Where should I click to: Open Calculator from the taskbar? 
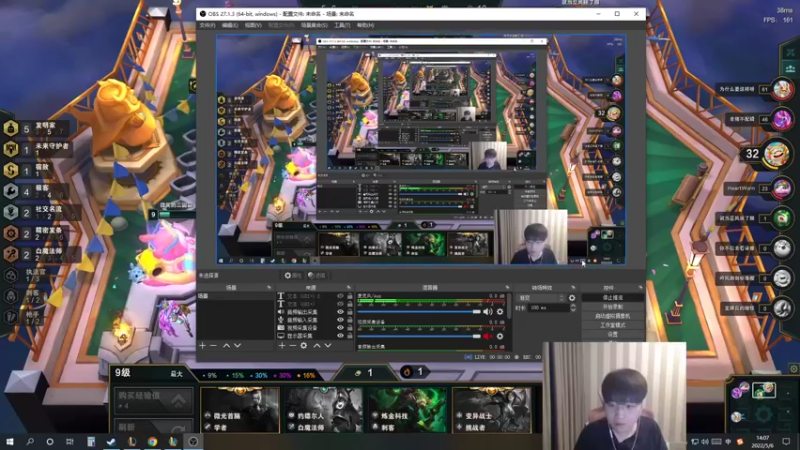[x=91, y=441]
